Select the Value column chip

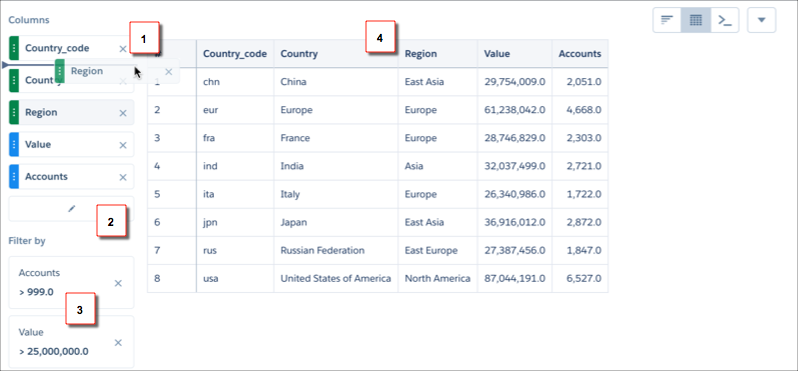71,145
